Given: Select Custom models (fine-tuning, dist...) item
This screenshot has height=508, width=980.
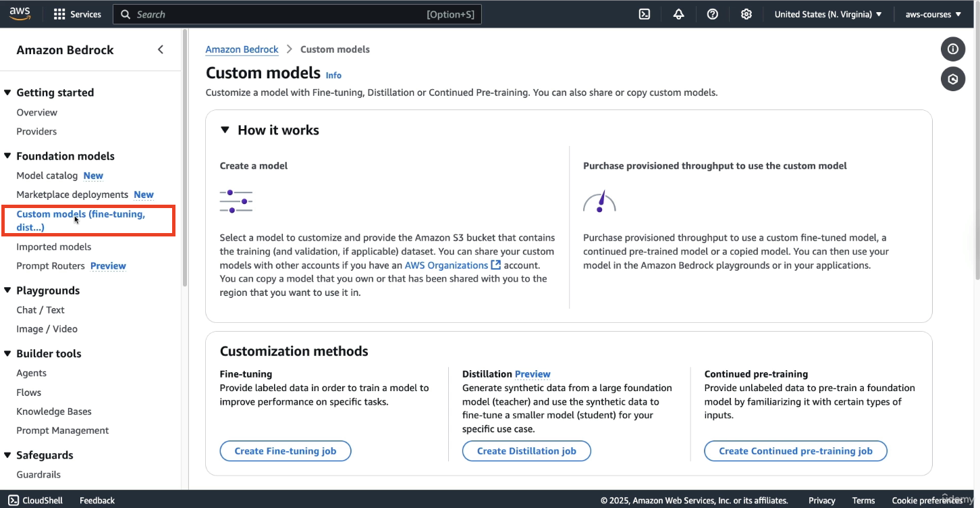Looking at the screenshot, I should point(81,220).
